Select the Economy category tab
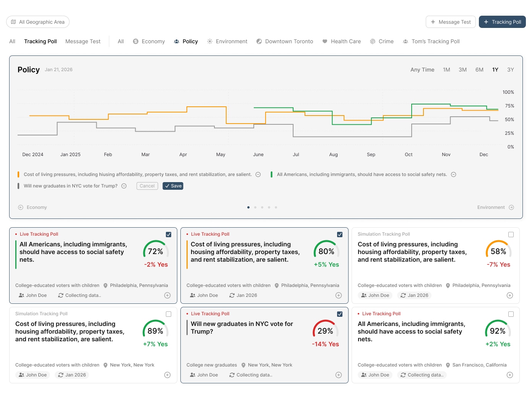Image resolution: width=532 pixels, height=409 pixels. (x=149, y=41)
